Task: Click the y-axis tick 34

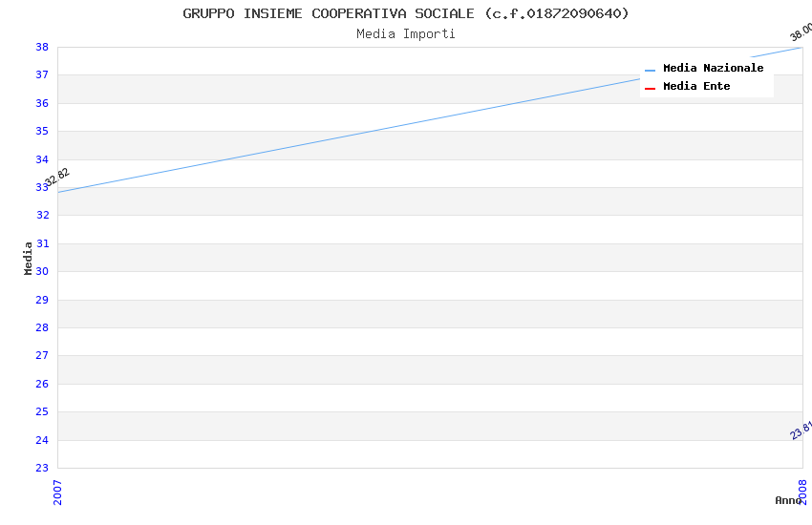Action: tap(42, 159)
